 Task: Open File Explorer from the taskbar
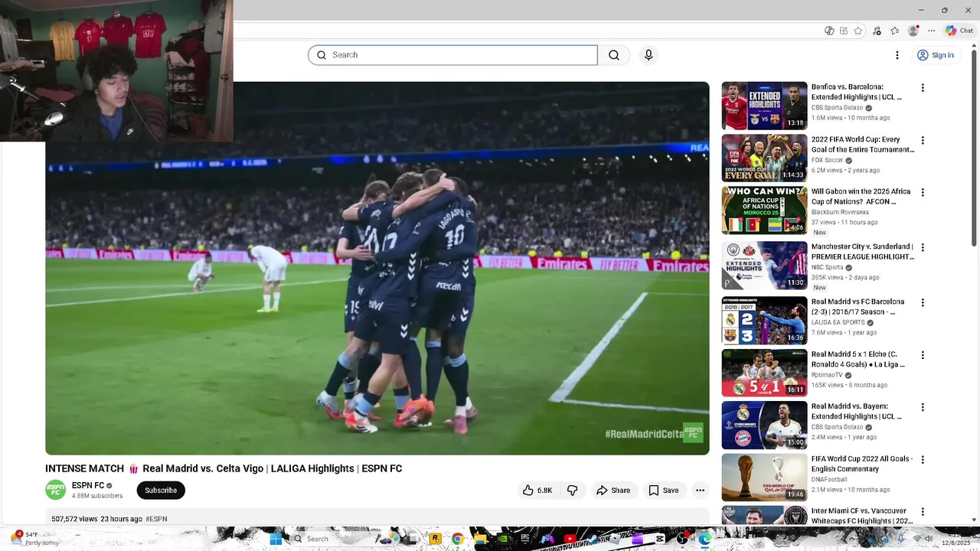479,539
